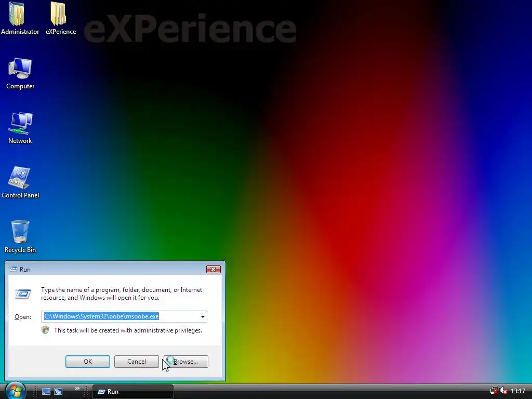The height and width of the screenshot is (399, 532).
Task: Click the 'Type the name of a program' text
Action: (x=122, y=294)
